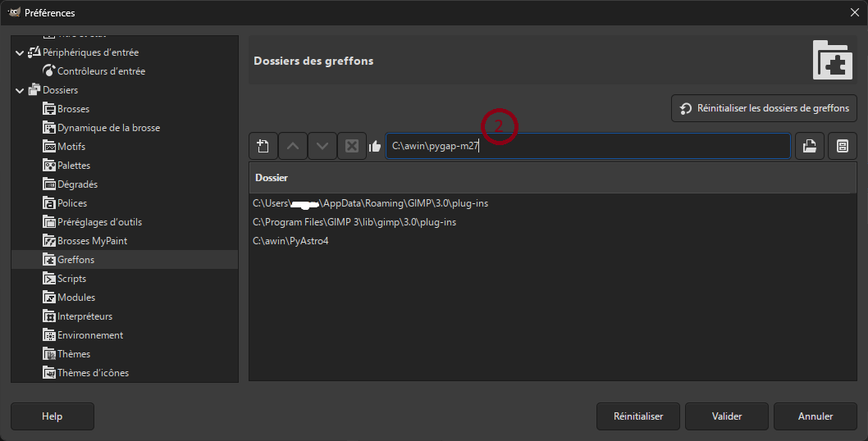This screenshot has width=868, height=441.
Task: Click the Brosses folder icon
Action: pos(49,109)
